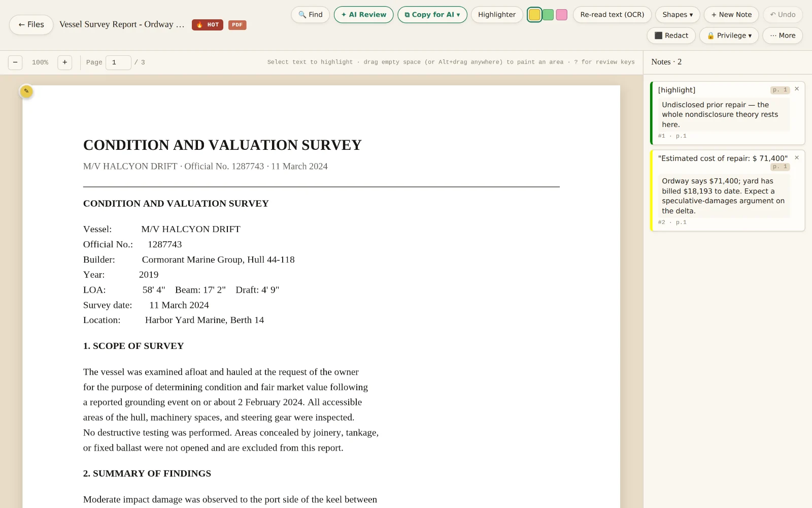Click the p. 1 badge on Estimated cost note

tap(780, 167)
